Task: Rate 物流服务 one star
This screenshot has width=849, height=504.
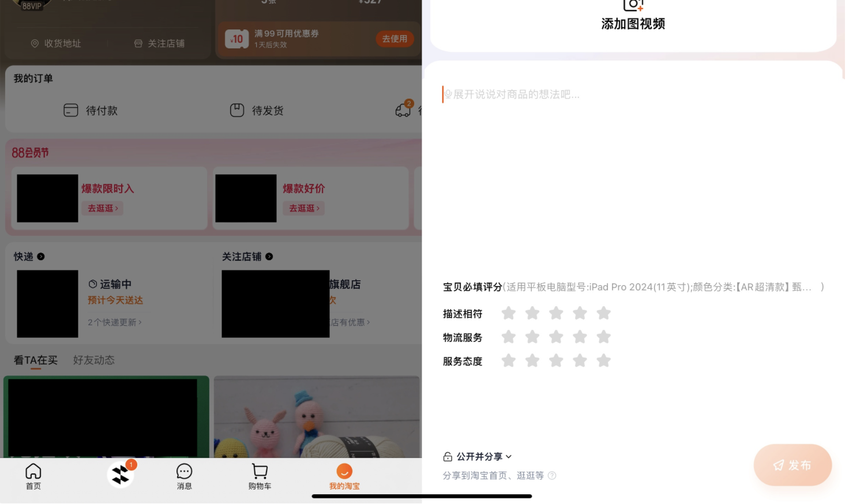Action: coord(508,337)
